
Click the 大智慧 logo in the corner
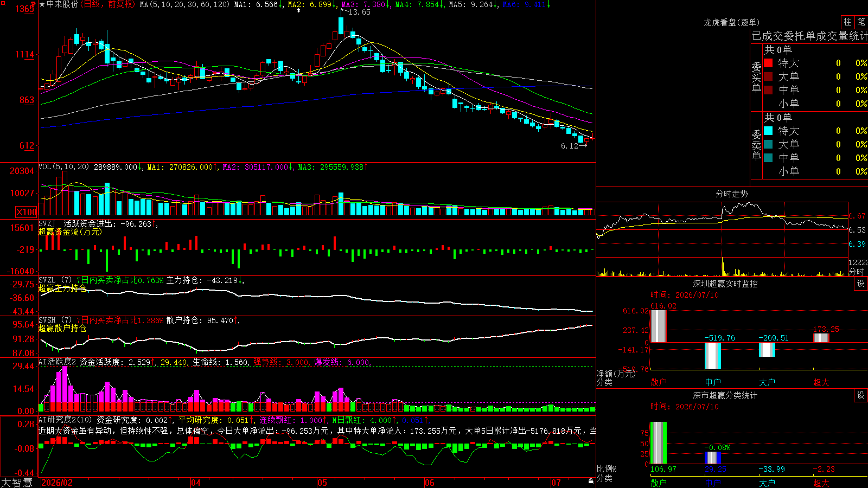pyautogui.click(x=17, y=483)
